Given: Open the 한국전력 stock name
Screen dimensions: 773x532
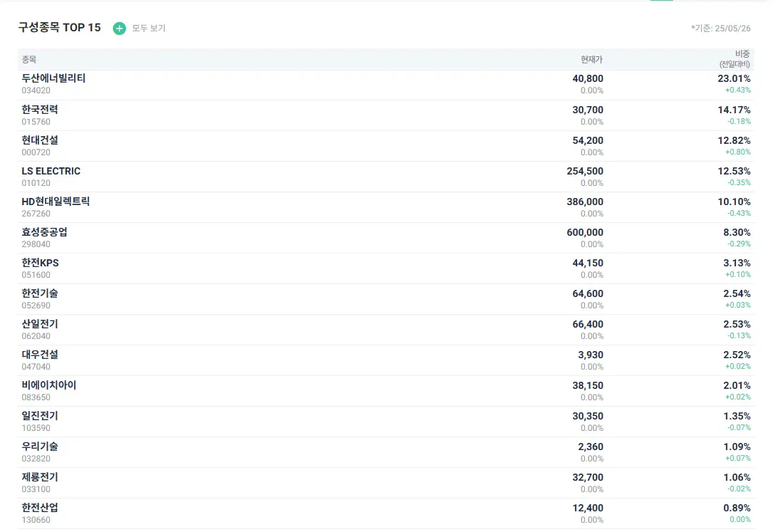Looking at the screenshot, I should point(39,110).
